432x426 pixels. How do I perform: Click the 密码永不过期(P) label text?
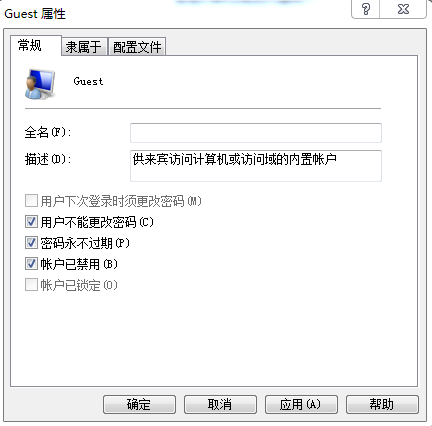[85, 243]
